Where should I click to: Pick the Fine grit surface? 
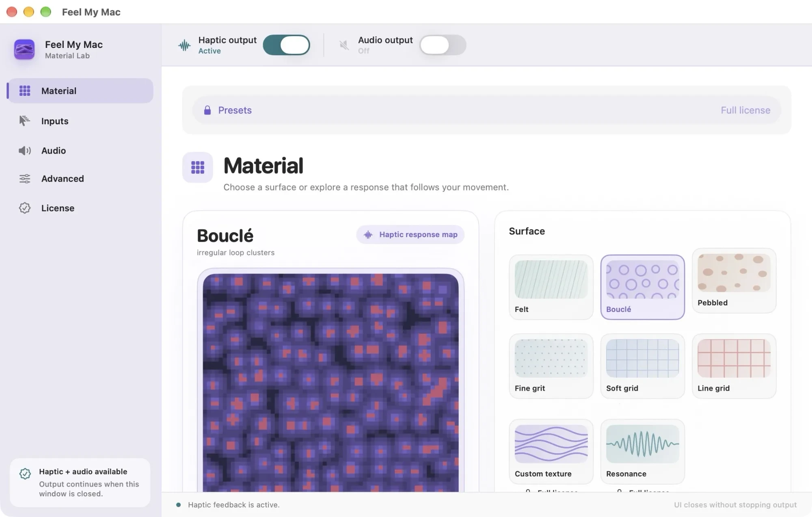click(551, 366)
